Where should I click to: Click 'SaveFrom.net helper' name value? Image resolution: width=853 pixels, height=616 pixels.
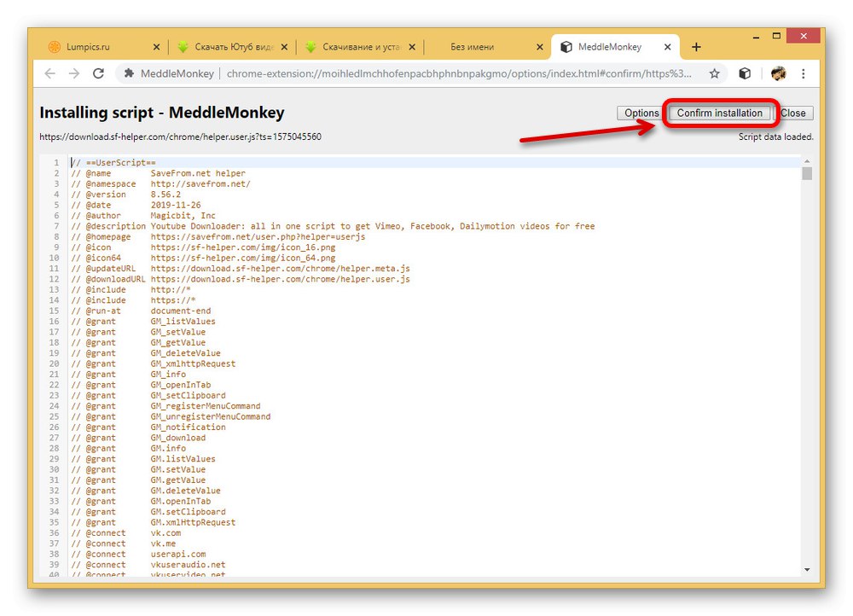pos(198,173)
